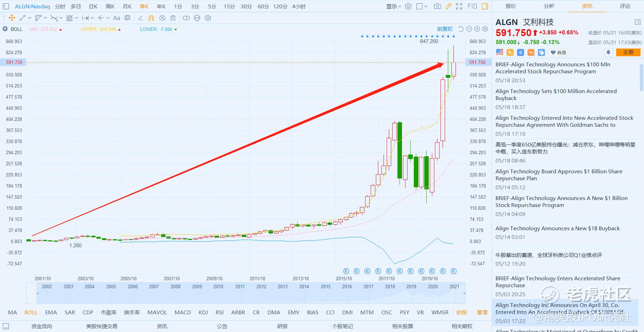Click the blue dollar sign badge
The width and height of the screenshot is (644, 332).
point(521,52)
